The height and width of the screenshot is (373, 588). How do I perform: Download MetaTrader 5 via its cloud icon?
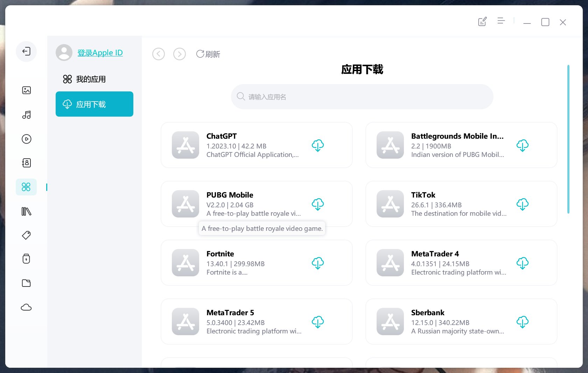318,322
